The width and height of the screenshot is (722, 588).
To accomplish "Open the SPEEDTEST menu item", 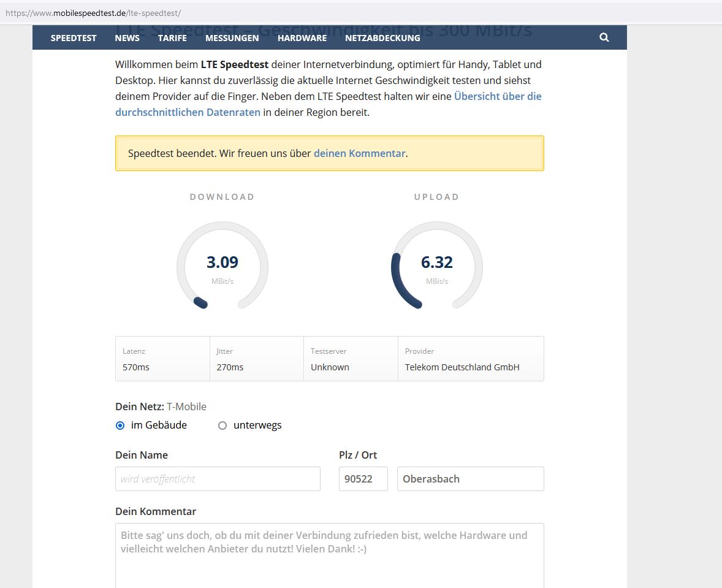I will pos(74,38).
